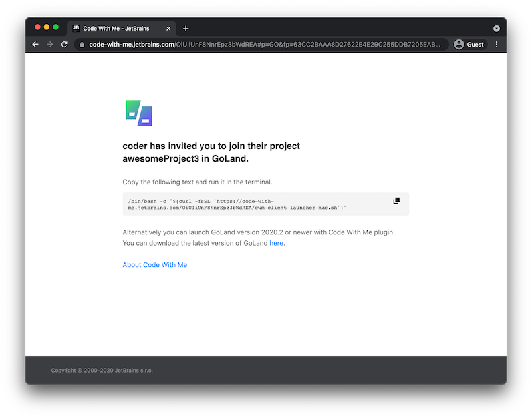Click 'Copy the following text' instruction line
The image size is (532, 418).
pyautogui.click(x=197, y=182)
